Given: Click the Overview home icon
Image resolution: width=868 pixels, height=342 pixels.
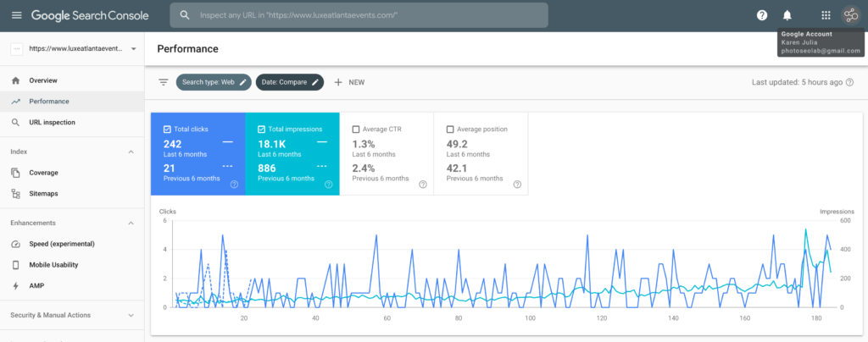Looking at the screenshot, I should 15,80.
